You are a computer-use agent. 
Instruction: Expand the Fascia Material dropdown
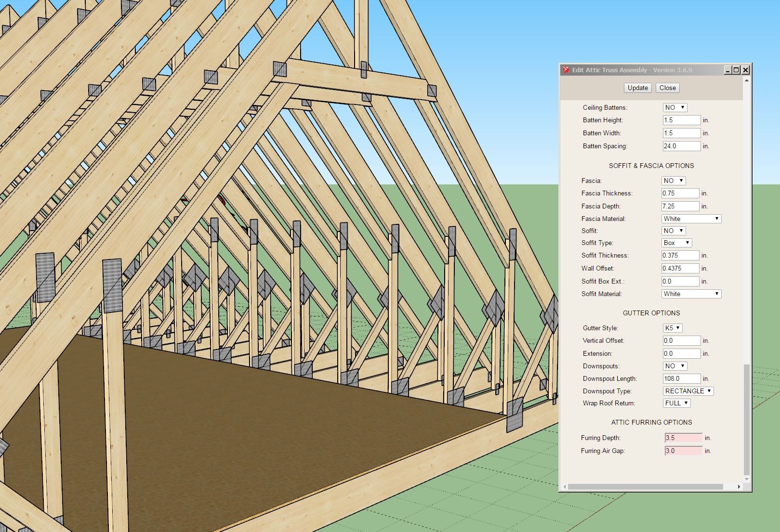691,219
